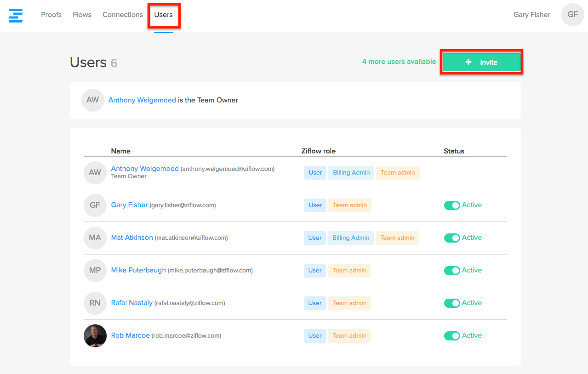
Task: Go to the Connections tab
Action: click(123, 15)
